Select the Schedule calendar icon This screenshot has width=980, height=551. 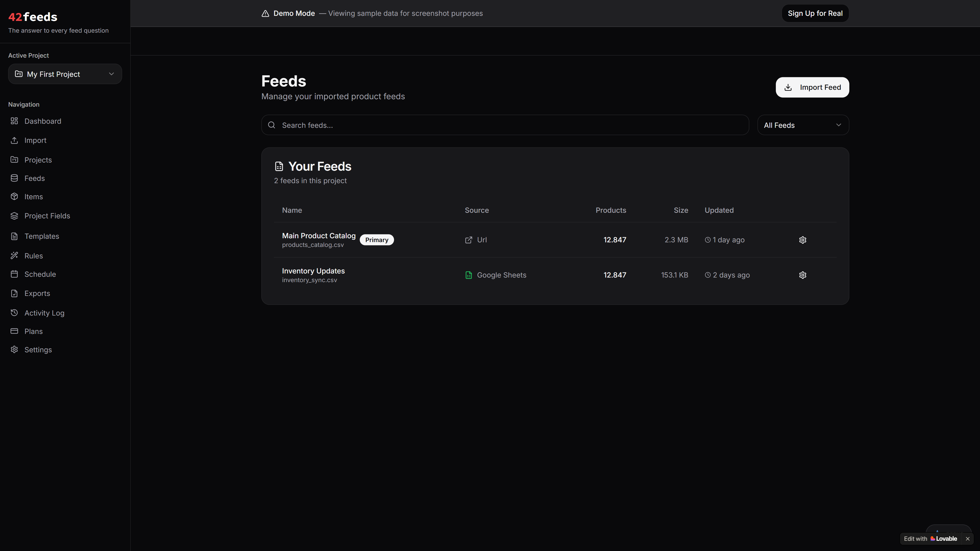14,274
